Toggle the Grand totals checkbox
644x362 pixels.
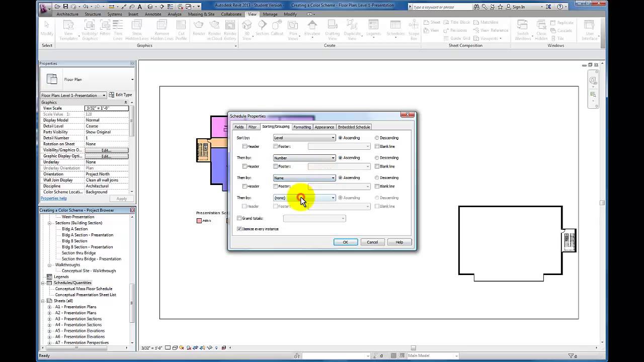tap(239, 218)
